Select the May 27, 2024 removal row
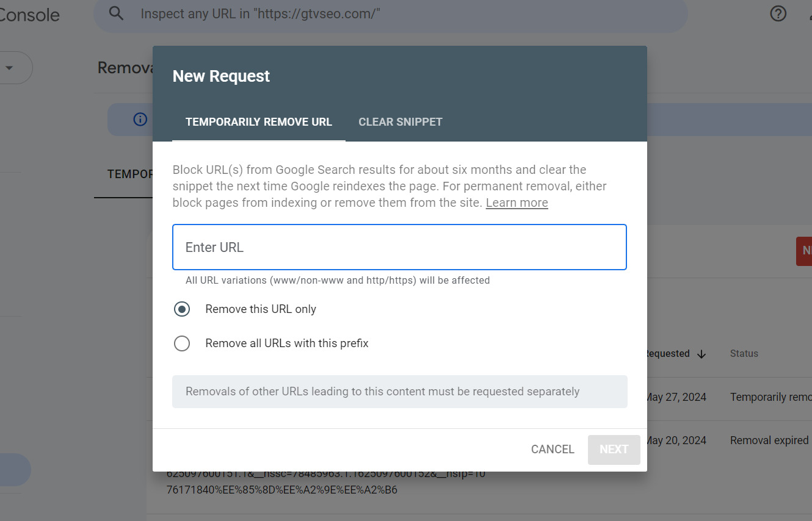This screenshot has height=521, width=812. coord(727,397)
